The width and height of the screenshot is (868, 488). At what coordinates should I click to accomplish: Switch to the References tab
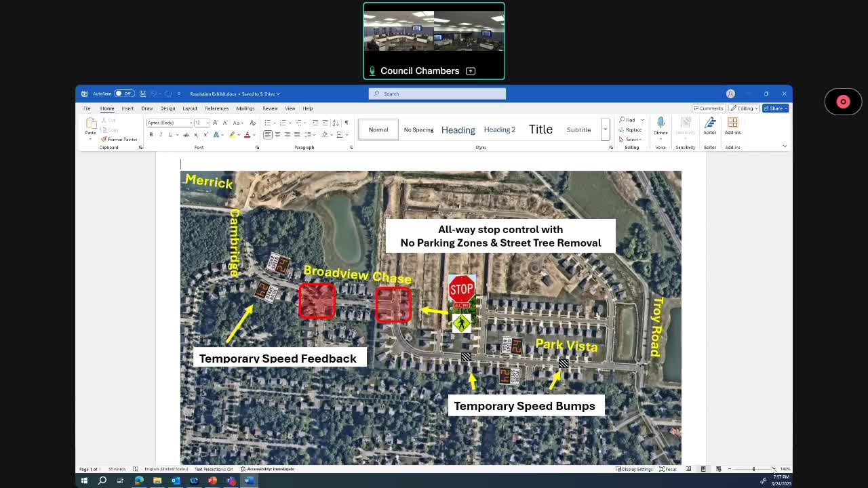(216, 108)
